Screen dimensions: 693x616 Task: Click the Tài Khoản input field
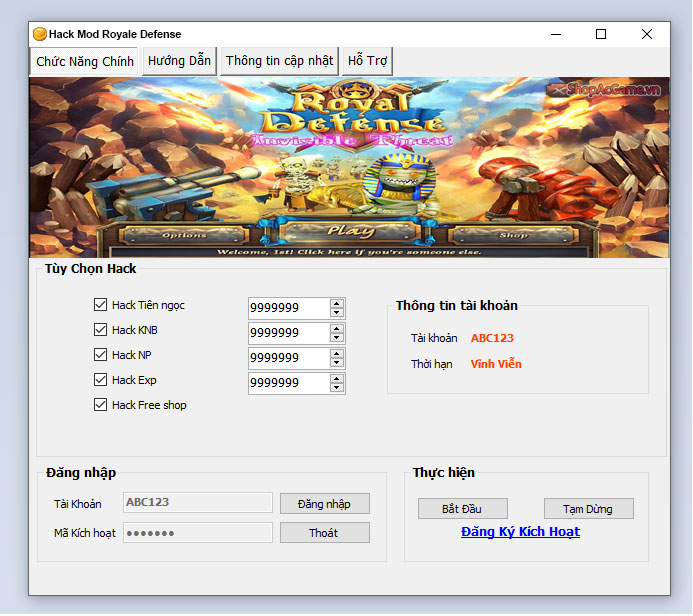click(198, 503)
